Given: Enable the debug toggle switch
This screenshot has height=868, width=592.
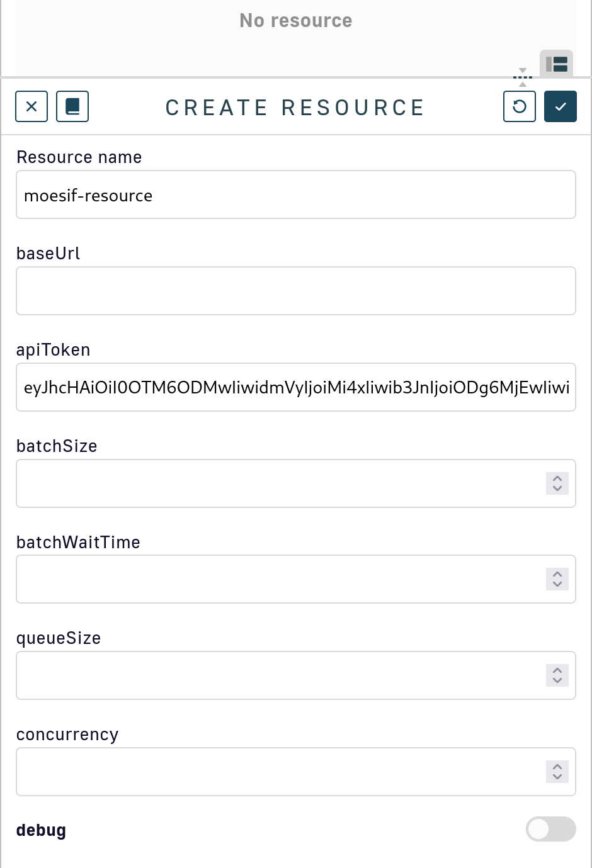Looking at the screenshot, I should coord(551,829).
